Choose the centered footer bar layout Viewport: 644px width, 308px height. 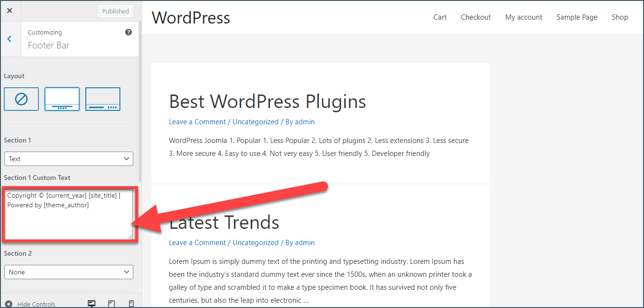coord(62,99)
